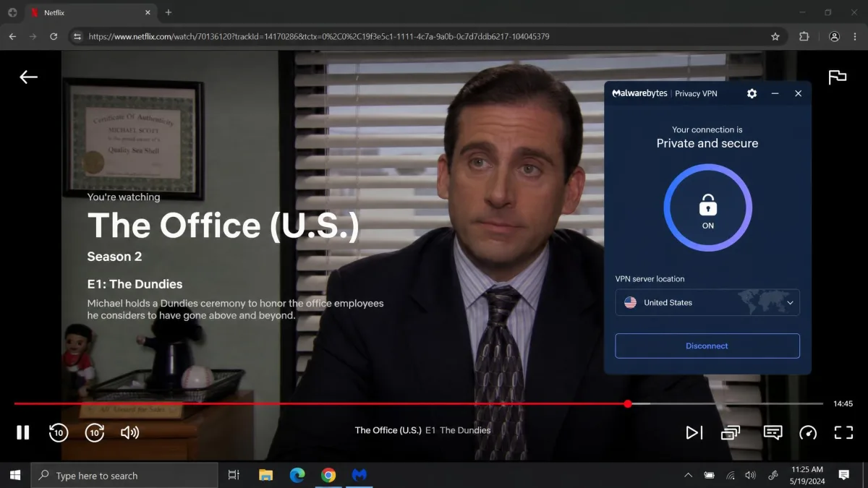Image resolution: width=868 pixels, height=488 pixels.
Task: Open the episodes list
Action: tap(731, 432)
